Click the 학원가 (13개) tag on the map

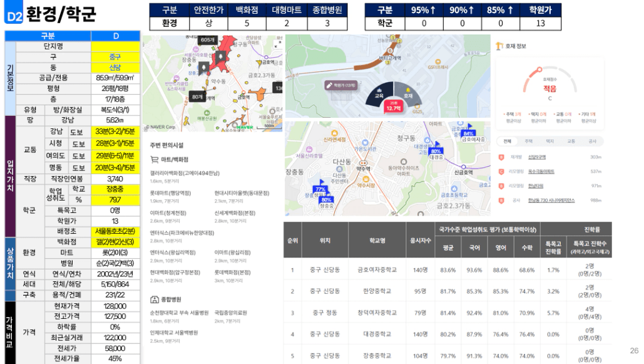pos(341,85)
